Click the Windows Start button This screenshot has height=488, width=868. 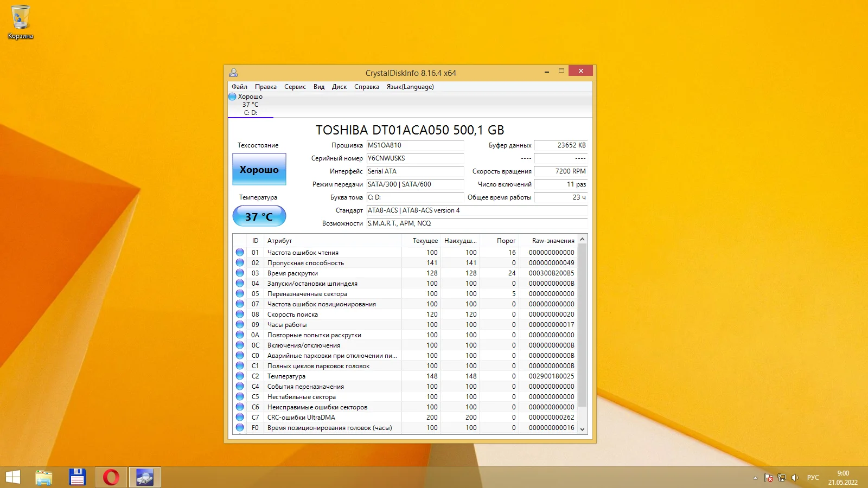[x=13, y=477]
